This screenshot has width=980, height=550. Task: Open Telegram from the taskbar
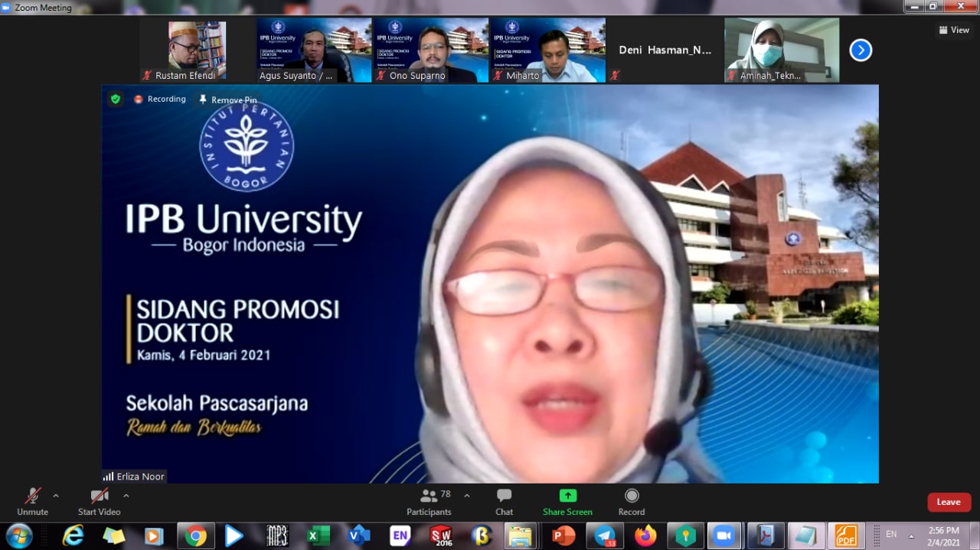pos(606,535)
